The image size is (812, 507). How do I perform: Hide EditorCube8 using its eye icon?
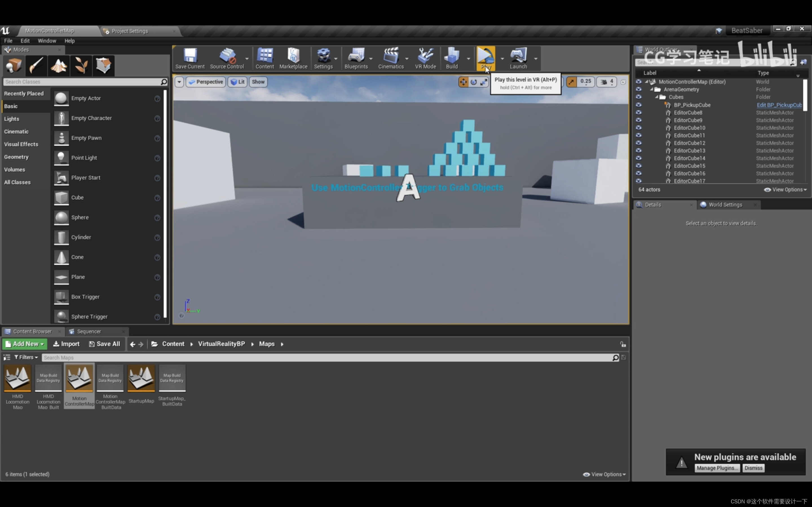639,112
